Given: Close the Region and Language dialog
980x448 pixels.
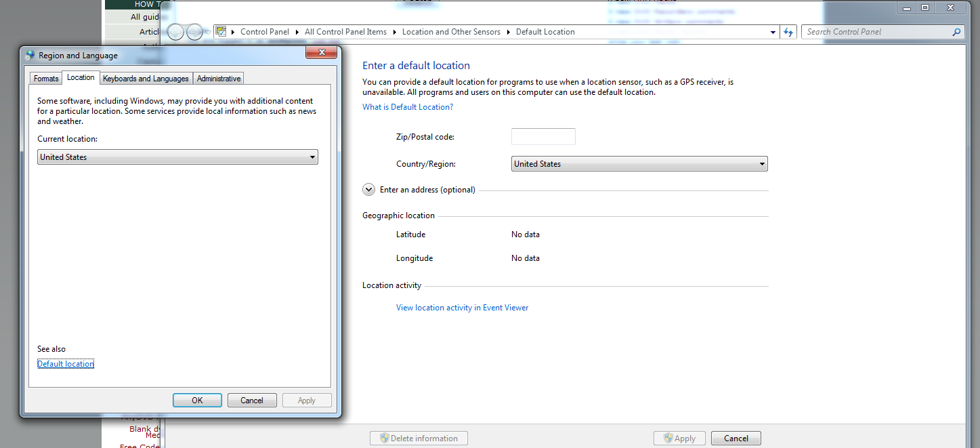Looking at the screenshot, I should [x=321, y=53].
